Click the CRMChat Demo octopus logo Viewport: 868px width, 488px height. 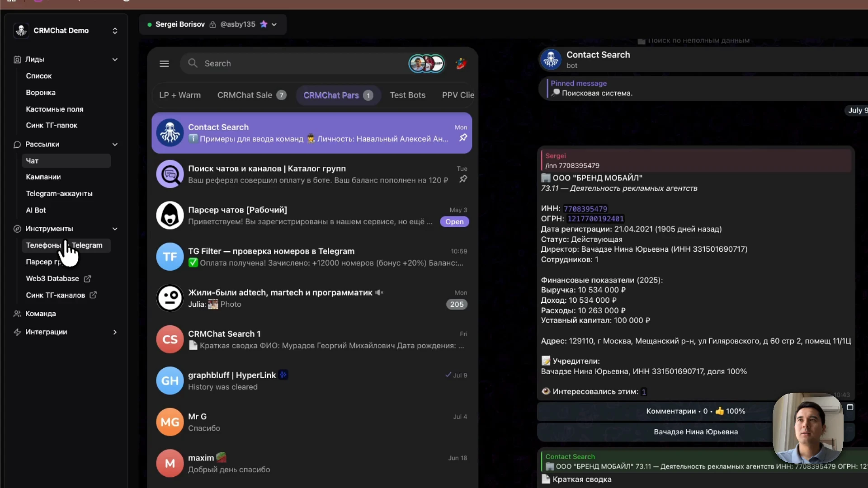coord(21,31)
